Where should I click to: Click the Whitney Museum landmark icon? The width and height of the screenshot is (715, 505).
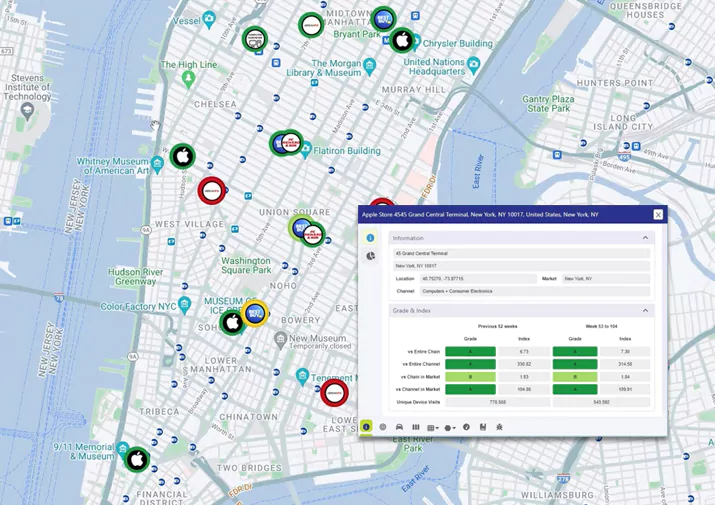click(157, 165)
